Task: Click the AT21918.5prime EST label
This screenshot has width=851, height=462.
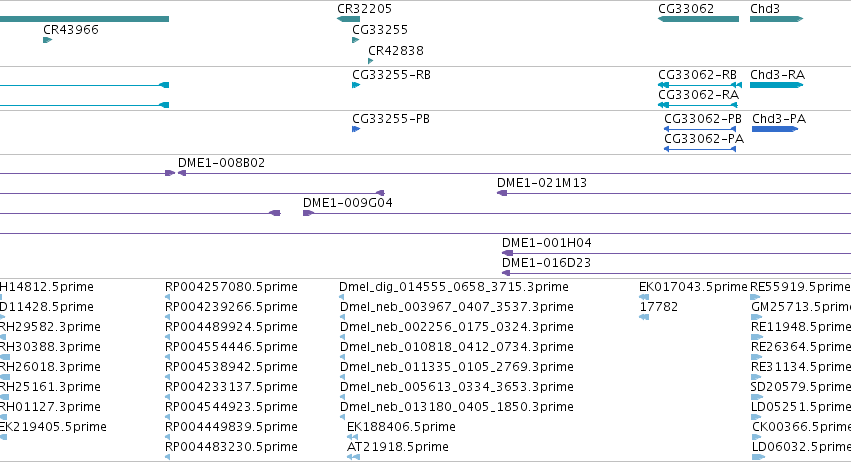Action: tap(398, 447)
